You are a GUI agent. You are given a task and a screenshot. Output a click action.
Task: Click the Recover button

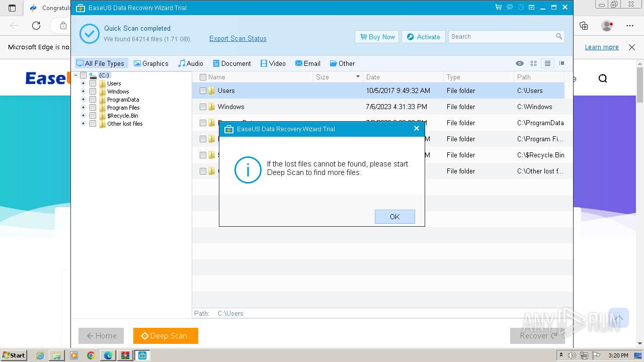537,336
